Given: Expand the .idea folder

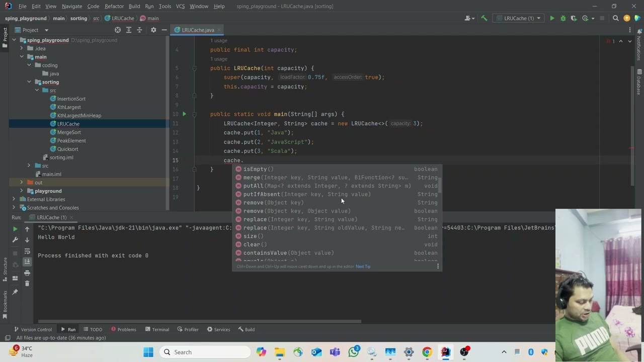Looking at the screenshot, I should coord(22,49).
